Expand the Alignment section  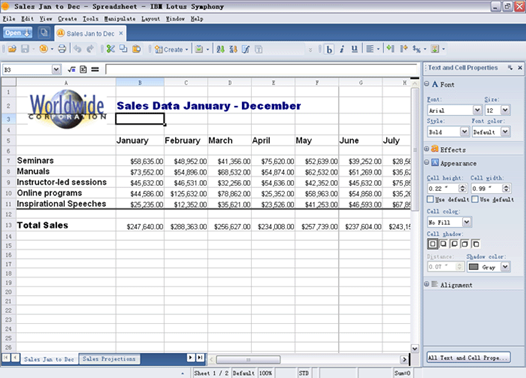(427, 284)
